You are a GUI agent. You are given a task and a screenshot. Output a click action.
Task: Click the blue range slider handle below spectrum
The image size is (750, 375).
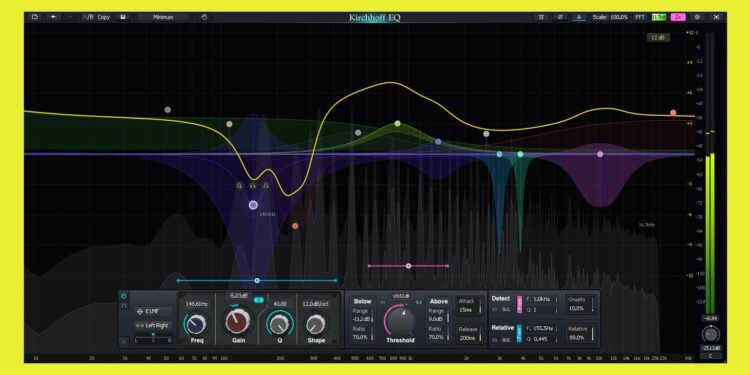click(x=257, y=280)
